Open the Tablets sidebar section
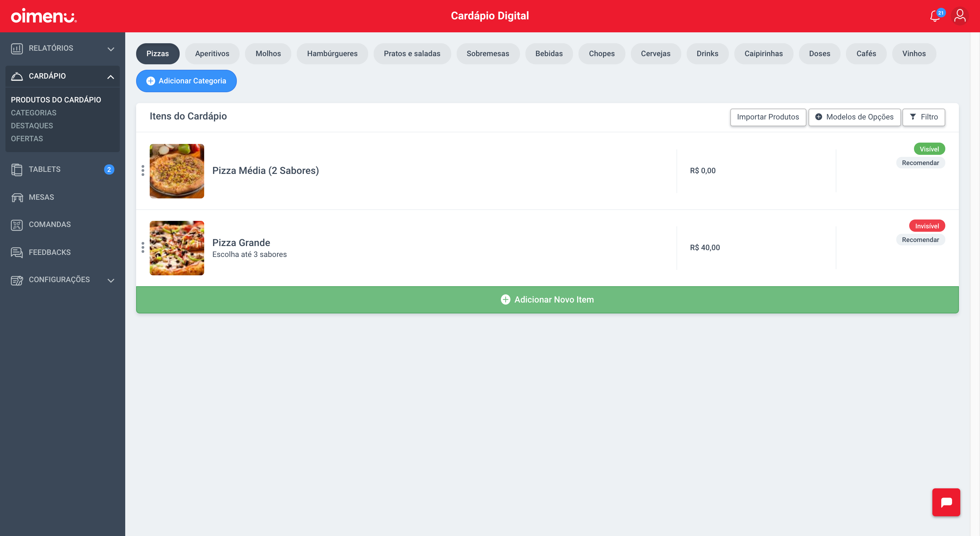 (62, 170)
